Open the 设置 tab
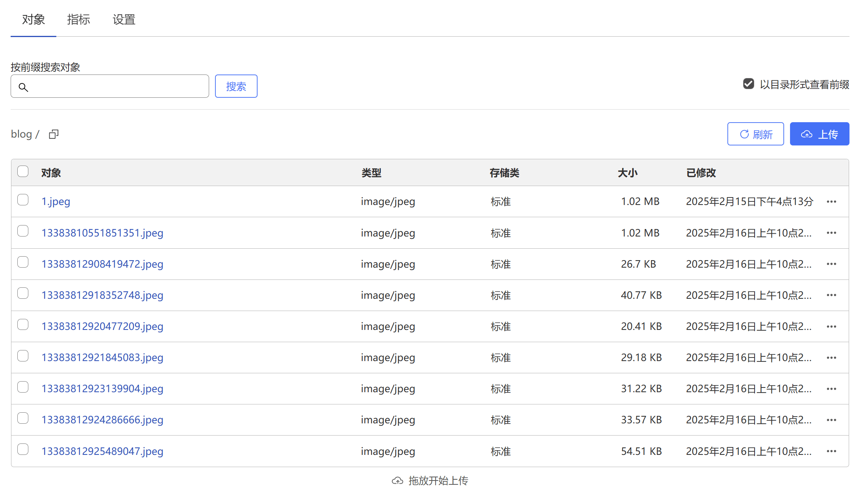This screenshot has height=501, width=868. point(124,19)
